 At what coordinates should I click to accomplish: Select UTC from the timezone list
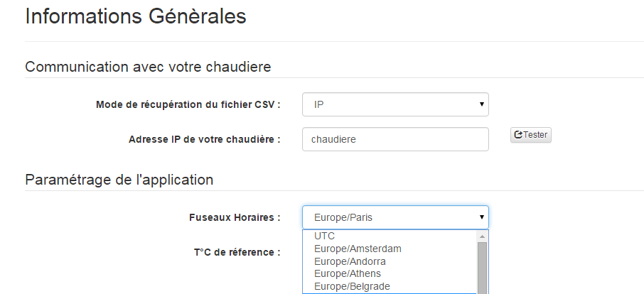(x=324, y=236)
